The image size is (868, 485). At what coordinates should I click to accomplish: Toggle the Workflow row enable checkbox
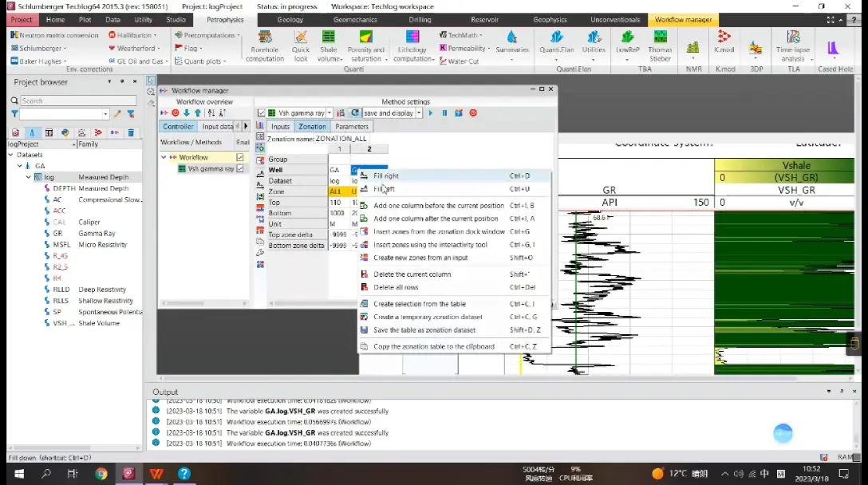(239, 157)
